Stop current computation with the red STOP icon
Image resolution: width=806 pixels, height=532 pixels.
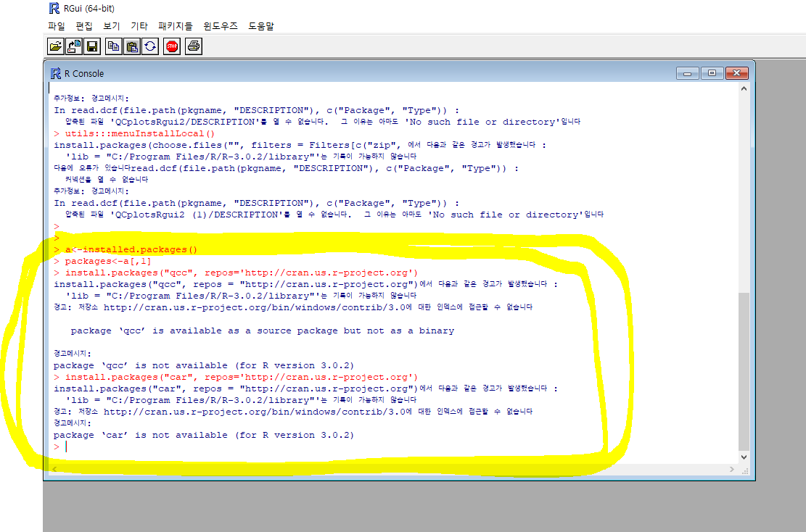tap(172, 47)
